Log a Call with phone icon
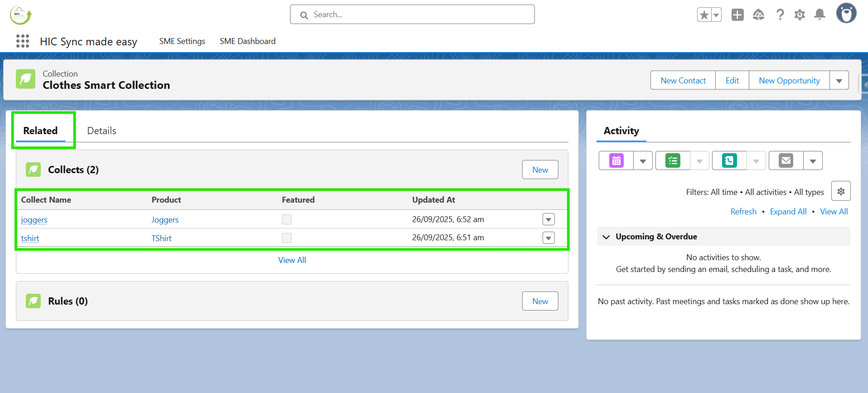The width and height of the screenshot is (868, 393). pyautogui.click(x=730, y=160)
